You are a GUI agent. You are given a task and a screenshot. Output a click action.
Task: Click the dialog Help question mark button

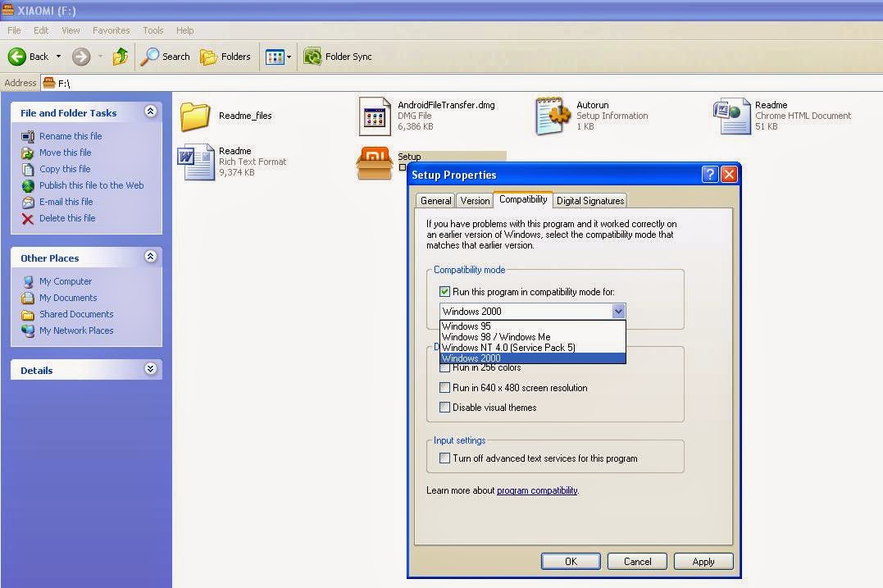710,175
